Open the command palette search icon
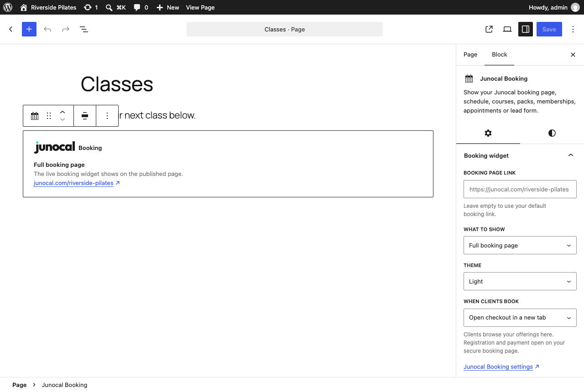 pyautogui.click(x=115, y=7)
